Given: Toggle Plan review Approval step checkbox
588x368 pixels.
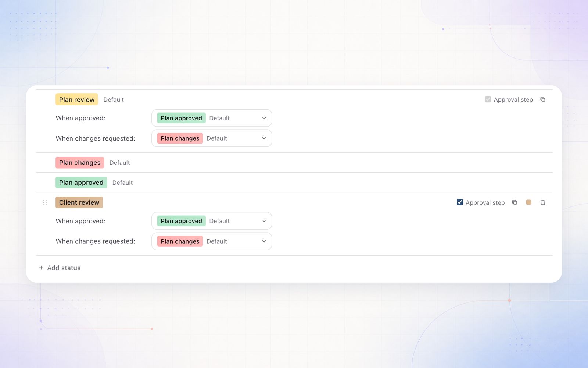Looking at the screenshot, I should 488,99.
